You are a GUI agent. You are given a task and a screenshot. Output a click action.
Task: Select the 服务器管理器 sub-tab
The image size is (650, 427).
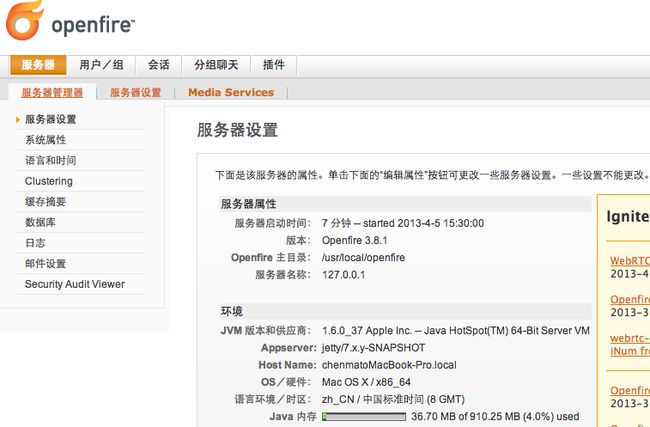(52, 92)
